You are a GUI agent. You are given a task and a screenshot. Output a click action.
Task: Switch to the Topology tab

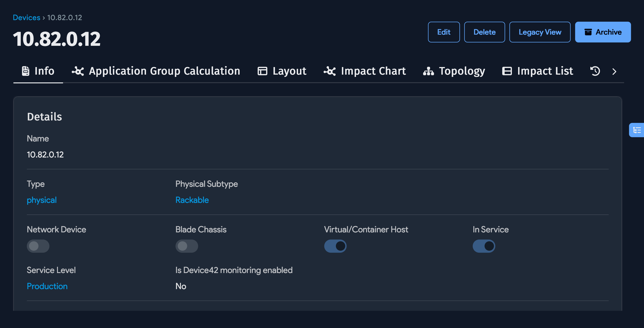click(x=462, y=71)
